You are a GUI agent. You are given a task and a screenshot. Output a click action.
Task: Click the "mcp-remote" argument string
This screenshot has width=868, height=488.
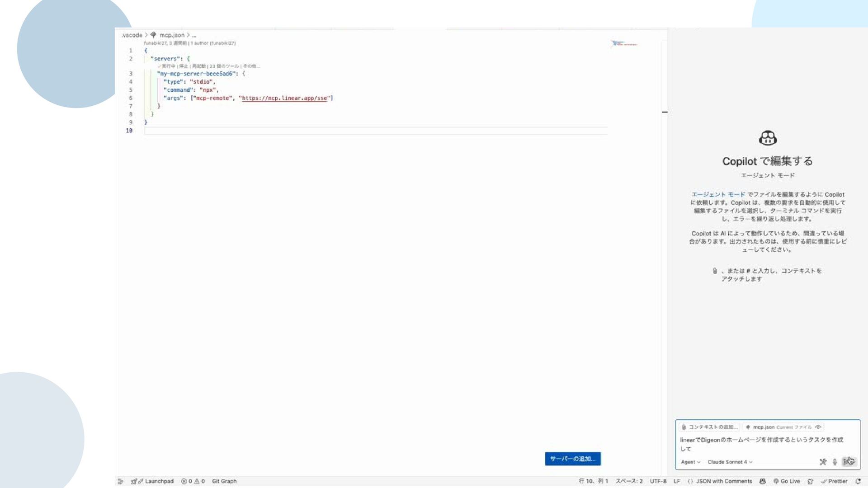point(212,98)
